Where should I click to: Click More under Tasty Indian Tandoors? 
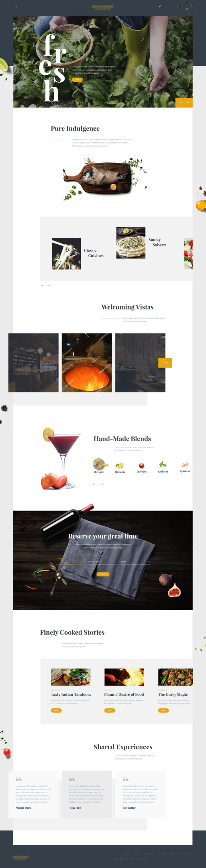point(56,710)
